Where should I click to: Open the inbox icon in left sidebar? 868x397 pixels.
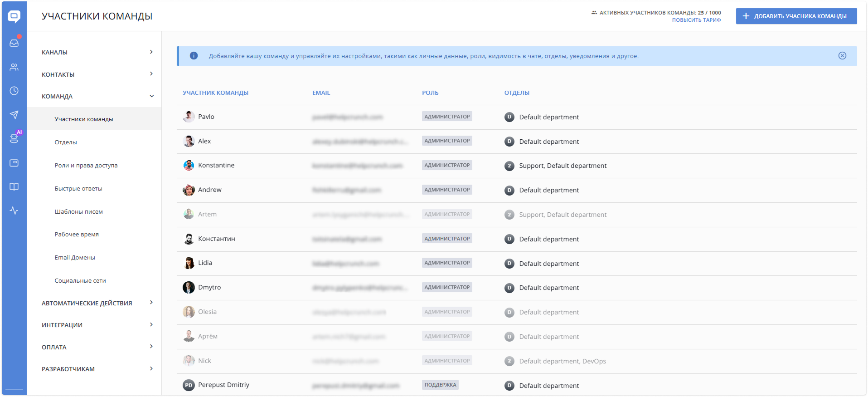(x=14, y=43)
